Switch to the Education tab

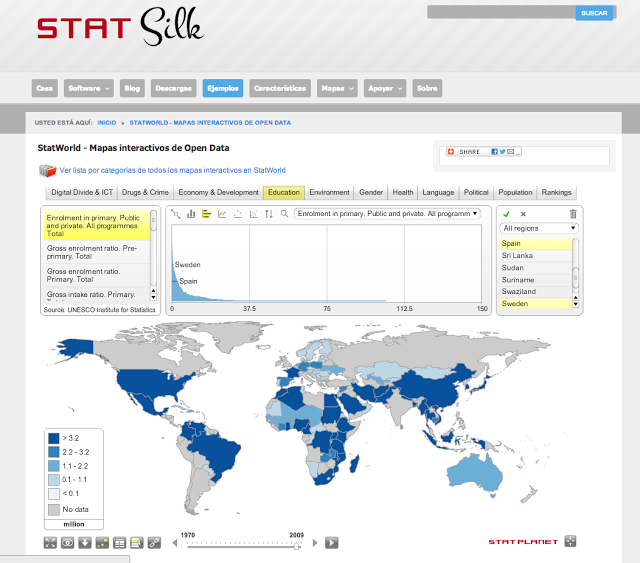click(284, 192)
